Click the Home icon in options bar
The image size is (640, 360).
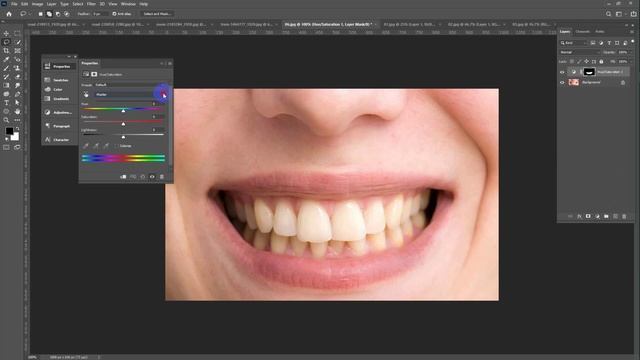(x=9, y=14)
